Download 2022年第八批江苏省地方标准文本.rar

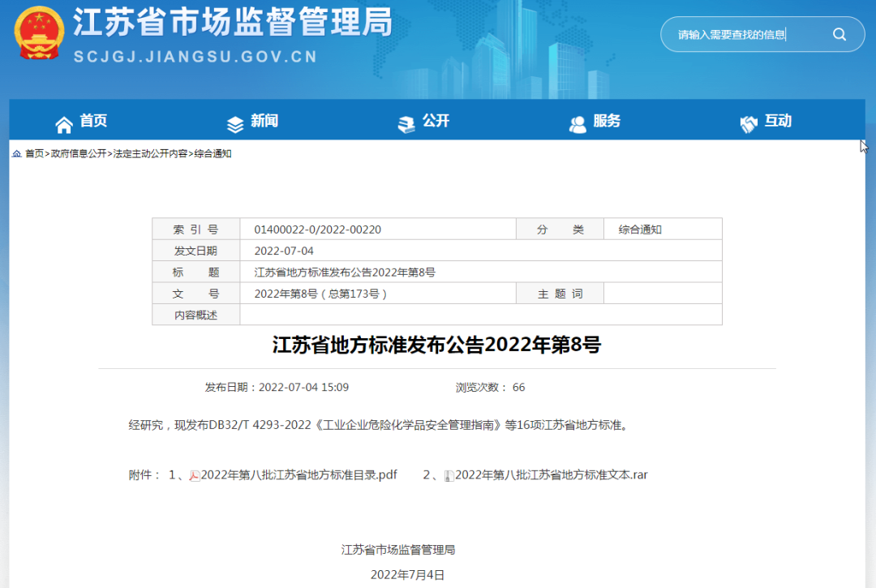(552, 474)
